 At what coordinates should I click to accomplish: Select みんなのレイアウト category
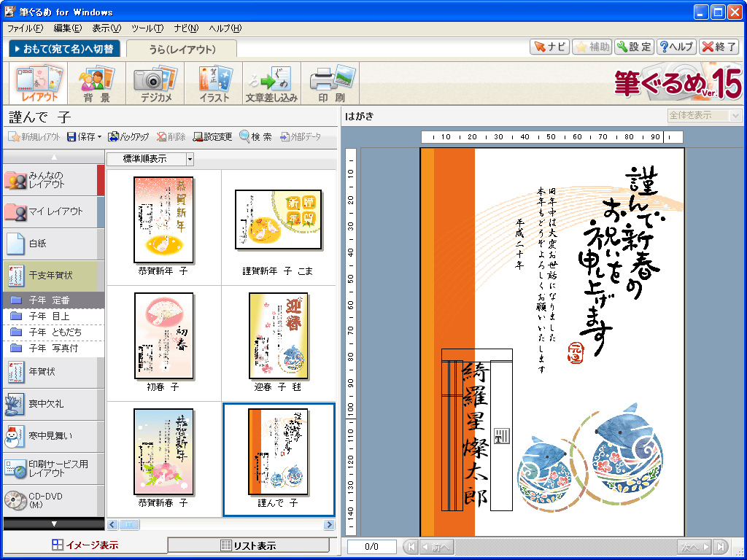point(53,180)
